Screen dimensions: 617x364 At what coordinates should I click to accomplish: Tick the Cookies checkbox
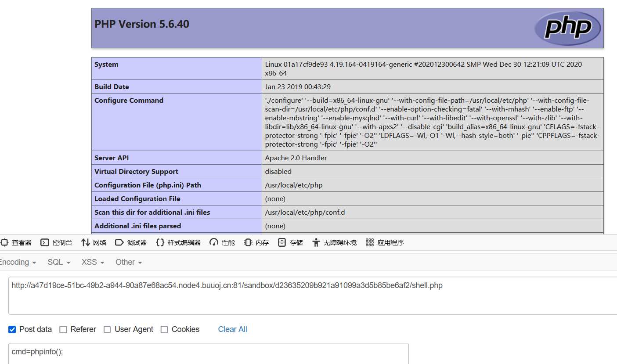[164, 329]
